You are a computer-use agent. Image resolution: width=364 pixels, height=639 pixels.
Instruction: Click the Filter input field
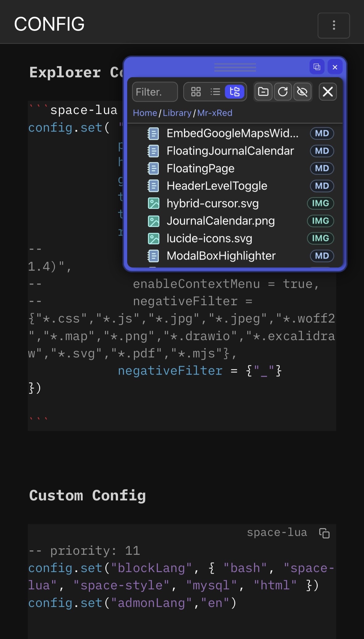[x=155, y=92]
